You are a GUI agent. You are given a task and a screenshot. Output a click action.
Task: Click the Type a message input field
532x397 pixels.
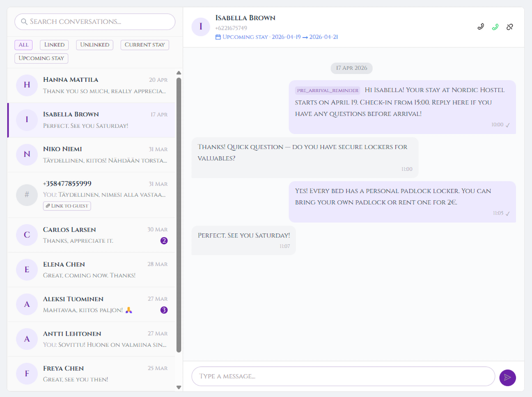pos(342,376)
